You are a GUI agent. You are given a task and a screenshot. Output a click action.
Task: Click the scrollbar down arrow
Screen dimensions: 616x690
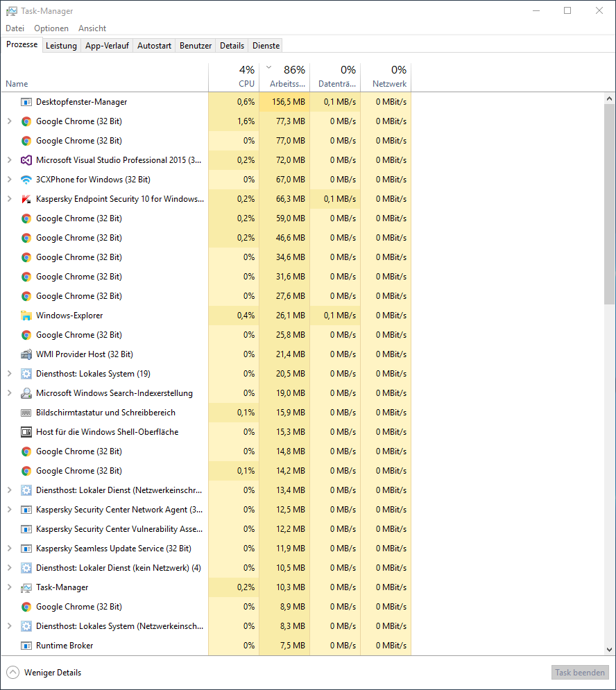click(x=609, y=650)
